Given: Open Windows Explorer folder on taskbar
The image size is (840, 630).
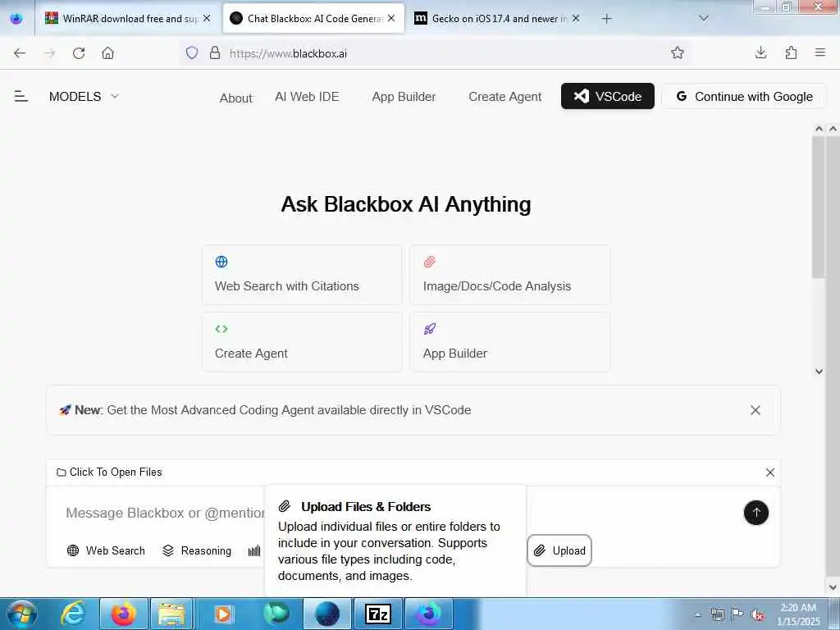Looking at the screenshot, I should (171, 614).
